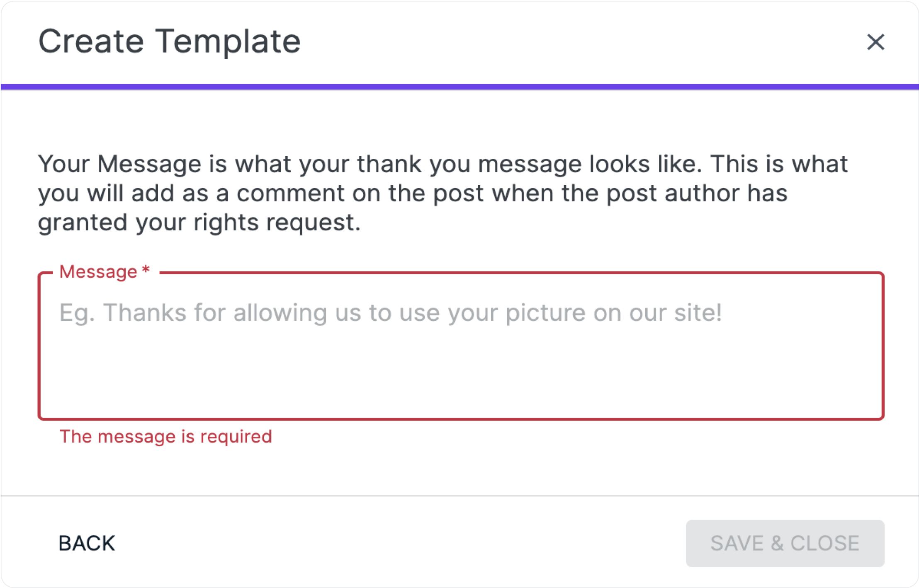Click the "Create Template" dialog title

pyautogui.click(x=169, y=41)
